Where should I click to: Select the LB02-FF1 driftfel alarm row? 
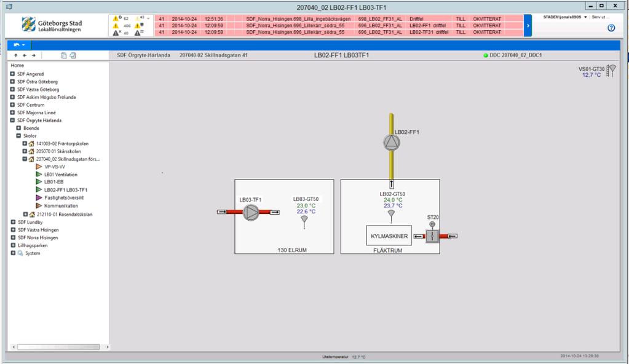[x=339, y=25]
